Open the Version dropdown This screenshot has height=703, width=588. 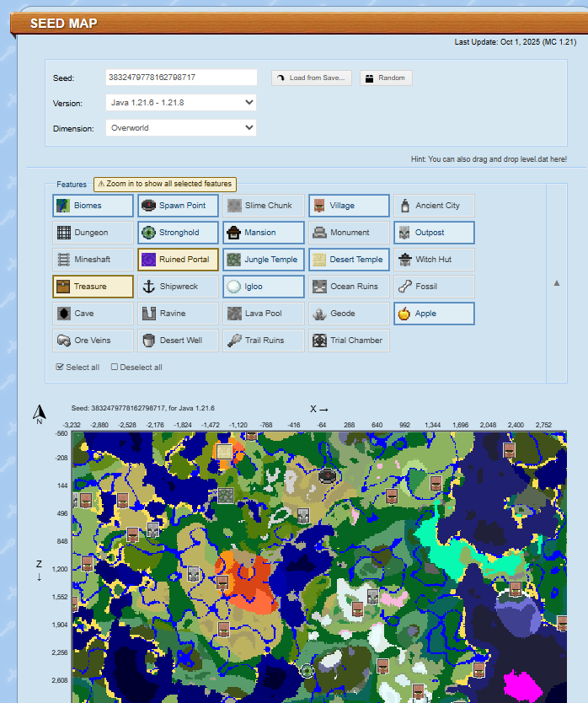[181, 103]
